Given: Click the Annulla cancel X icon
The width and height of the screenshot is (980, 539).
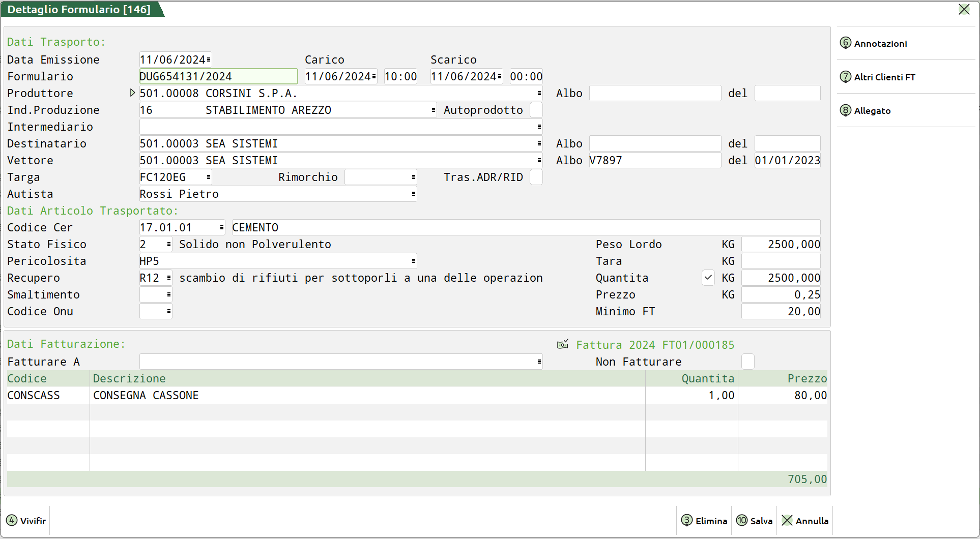Looking at the screenshot, I should (x=787, y=520).
